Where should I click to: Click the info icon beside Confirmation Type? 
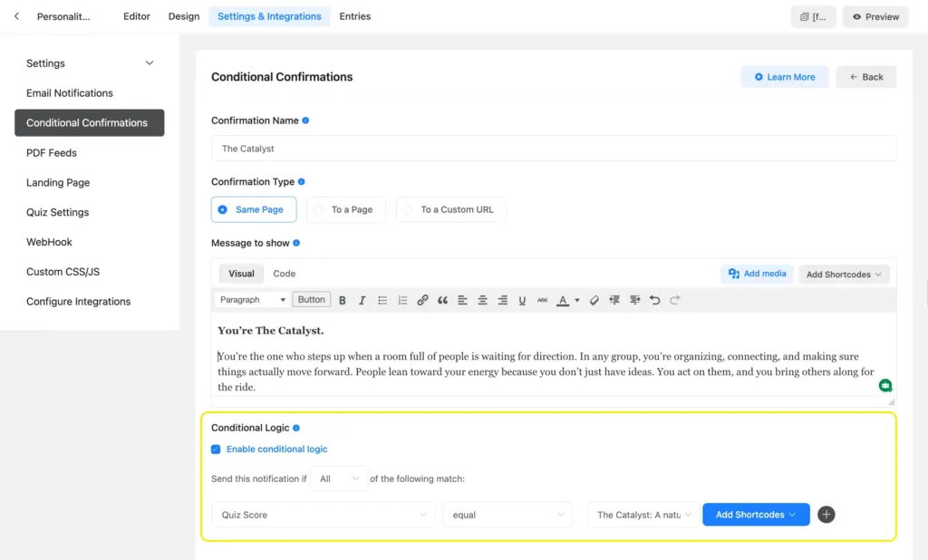click(x=301, y=182)
